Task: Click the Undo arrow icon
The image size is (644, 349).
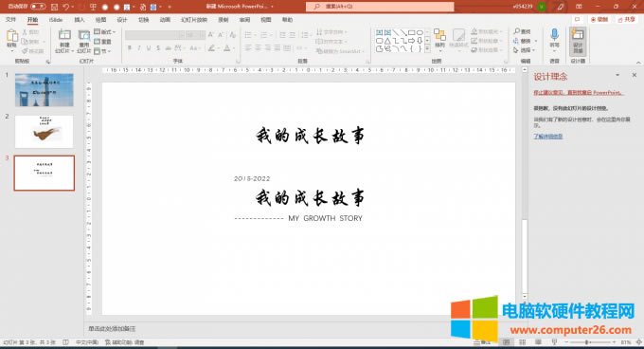Action: point(65,7)
